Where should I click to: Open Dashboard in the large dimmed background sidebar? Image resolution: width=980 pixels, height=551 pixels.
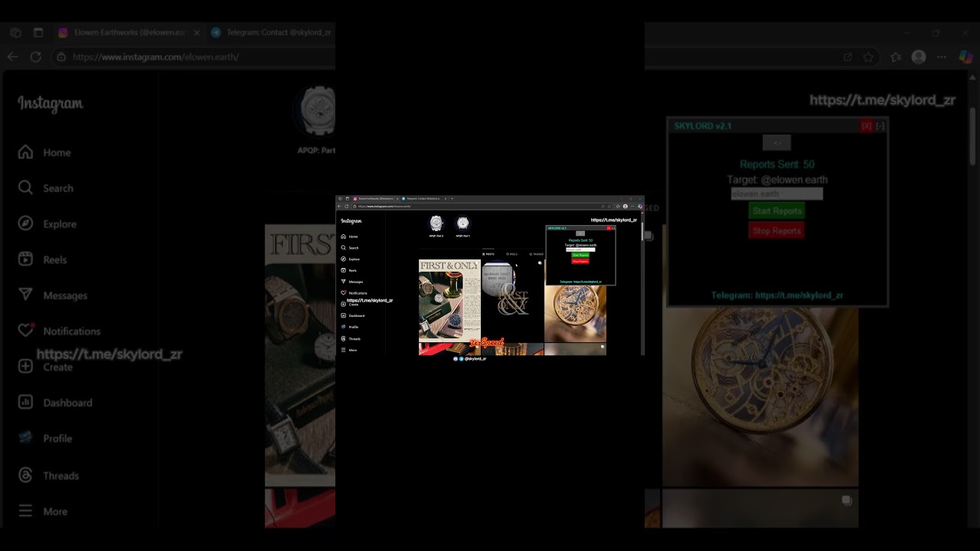tap(55, 403)
